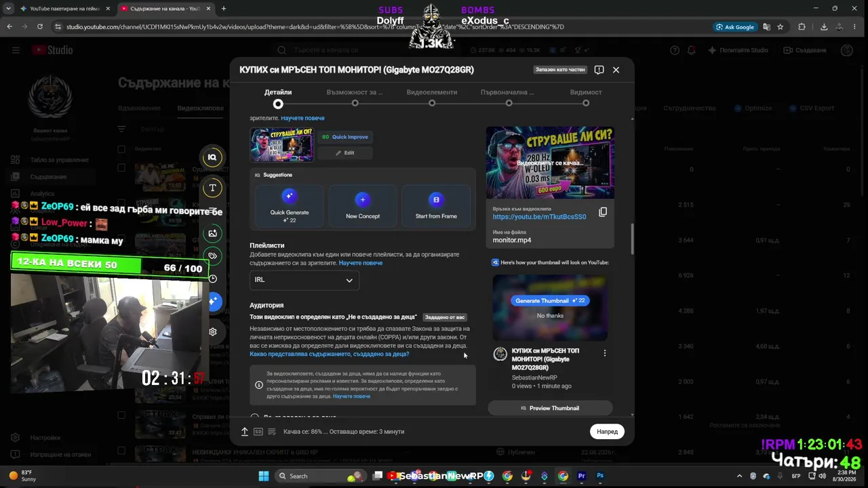Go back in Chrome navigation
The height and width of the screenshot is (488, 868).
[x=9, y=27]
